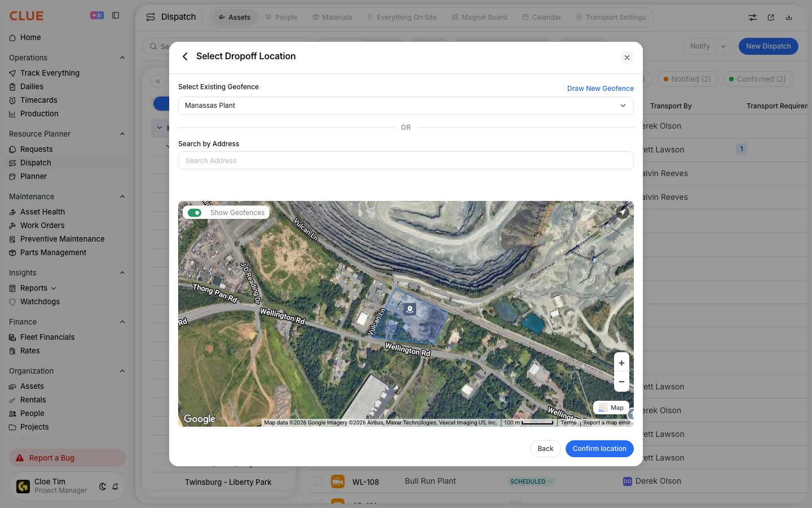812x508 pixels.
Task: Click the Planner sidebar icon
Action: [x=12, y=176]
